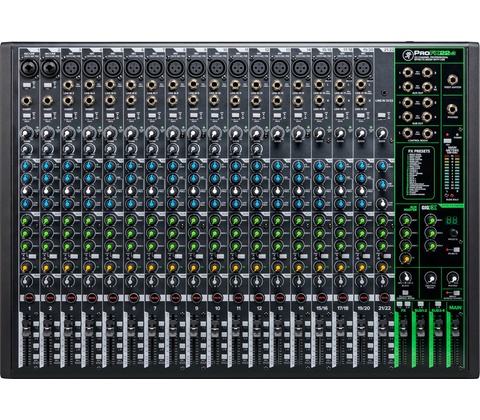480x420 pixels.
Task: Toggle the switch below the Blend knob
Action: tap(405, 293)
